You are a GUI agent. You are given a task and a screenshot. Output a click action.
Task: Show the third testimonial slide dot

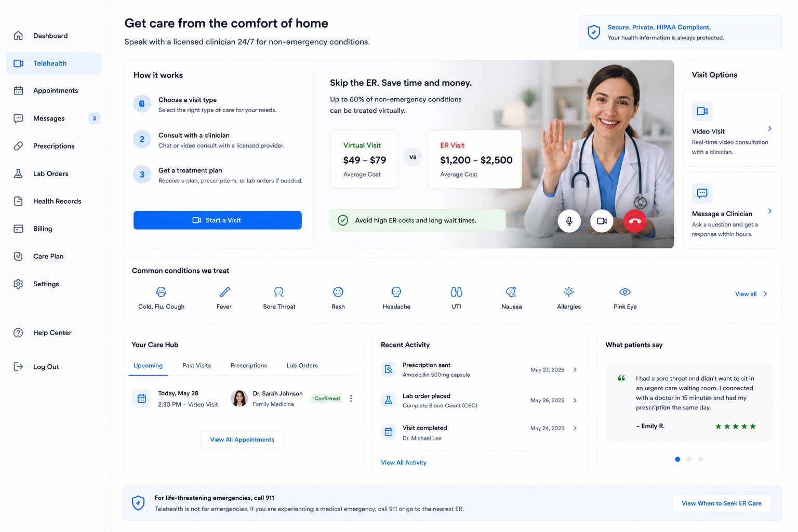[x=701, y=459]
